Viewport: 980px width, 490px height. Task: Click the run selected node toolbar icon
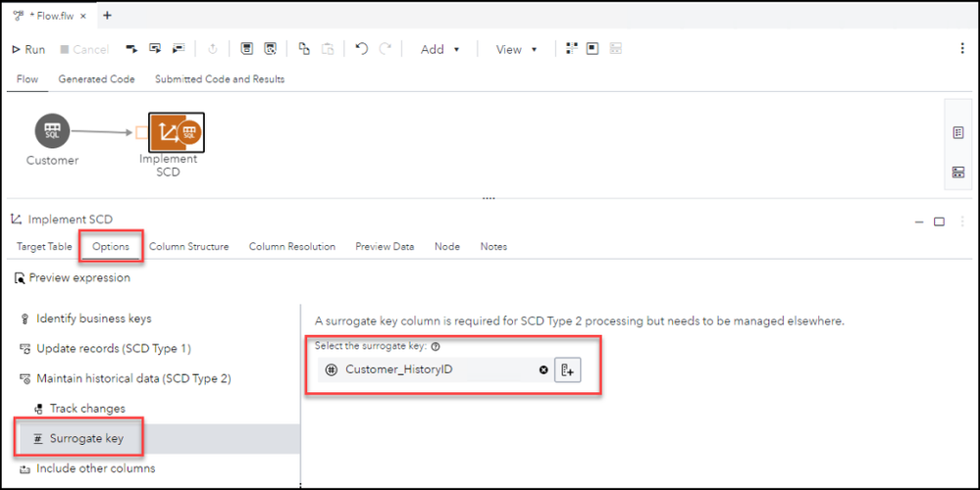pos(155,49)
